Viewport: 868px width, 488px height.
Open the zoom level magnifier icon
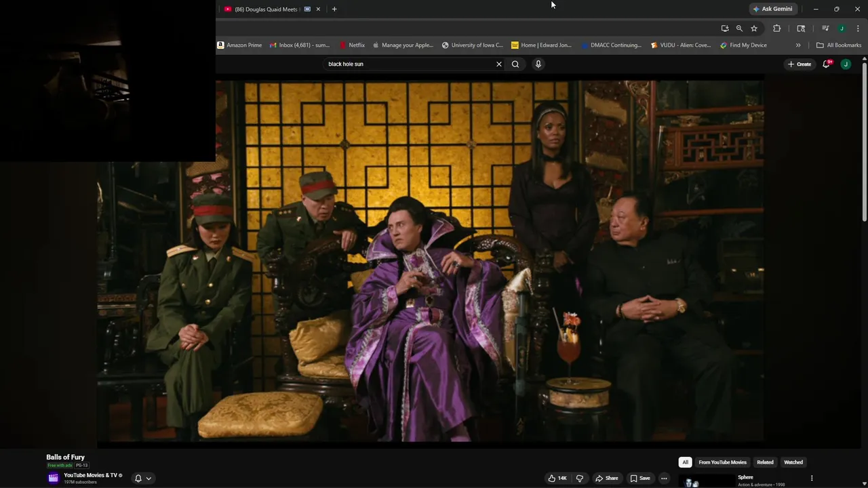click(x=739, y=28)
